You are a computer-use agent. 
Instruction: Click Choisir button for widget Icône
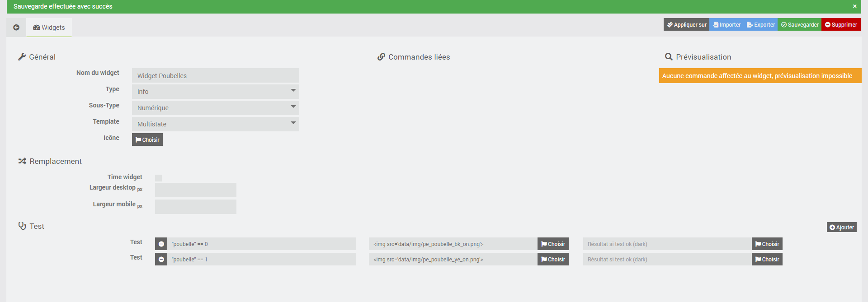click(147, 140)
